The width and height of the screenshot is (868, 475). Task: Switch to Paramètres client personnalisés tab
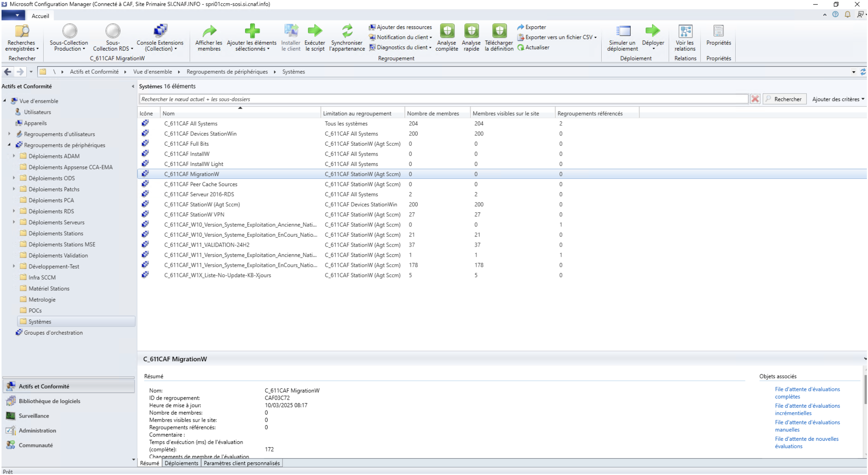click(x=242, y=463)
